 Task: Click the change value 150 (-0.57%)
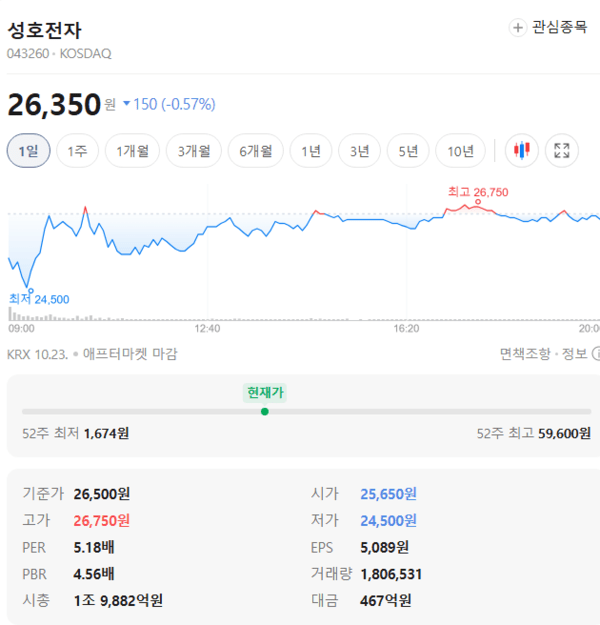coord(174,104)
